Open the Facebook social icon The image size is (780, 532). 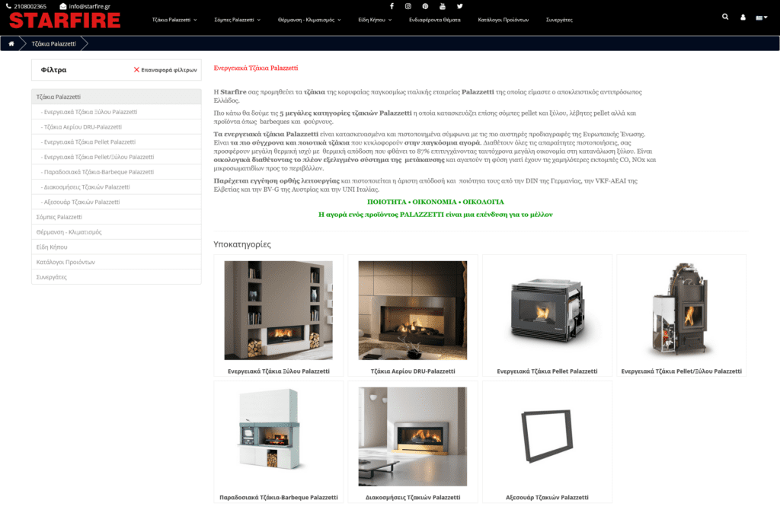point(392,6)
